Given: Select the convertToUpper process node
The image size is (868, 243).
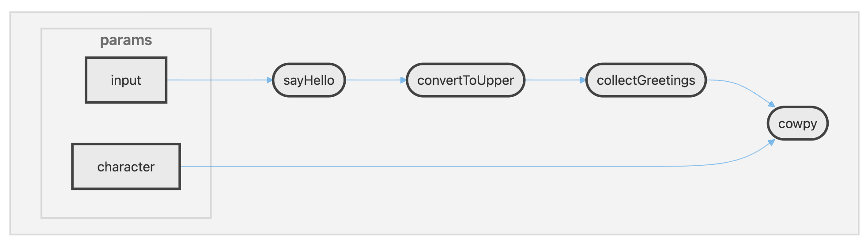Looking at the screenshot, I should [465, 80].
